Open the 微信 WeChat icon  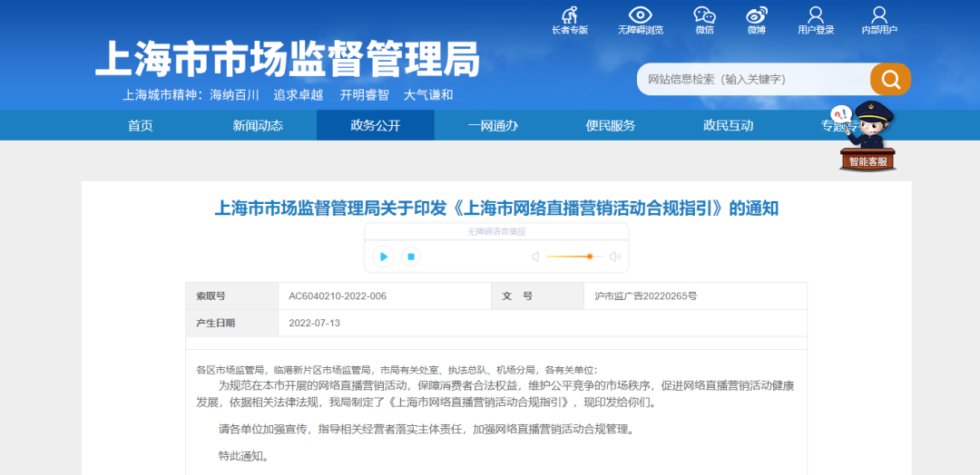[x=704, y=15]
